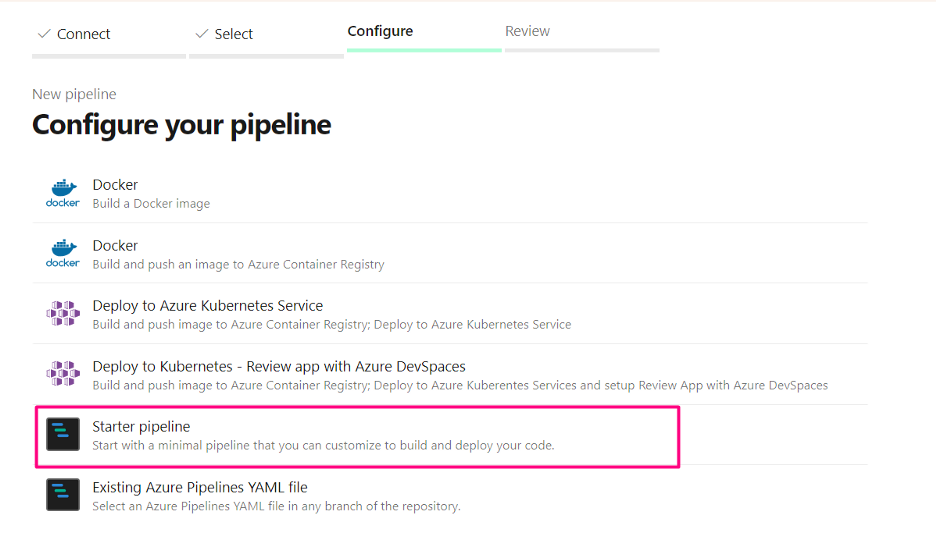The height and width of the screenshot is (550, 936).
Task: Select 'Build and push an image to Azure Container Registry' description
Action: [238, 264]
